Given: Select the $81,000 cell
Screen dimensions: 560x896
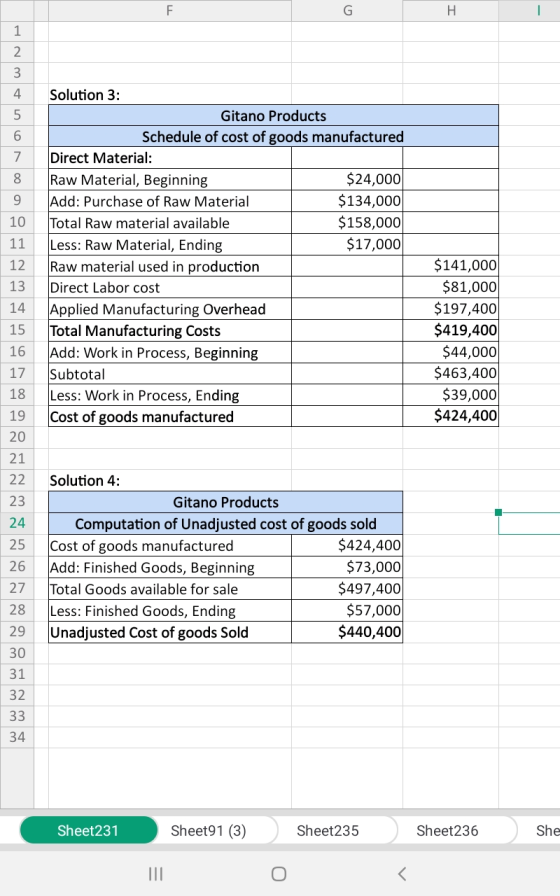Looking at the screenshot, I should point(450,287).
